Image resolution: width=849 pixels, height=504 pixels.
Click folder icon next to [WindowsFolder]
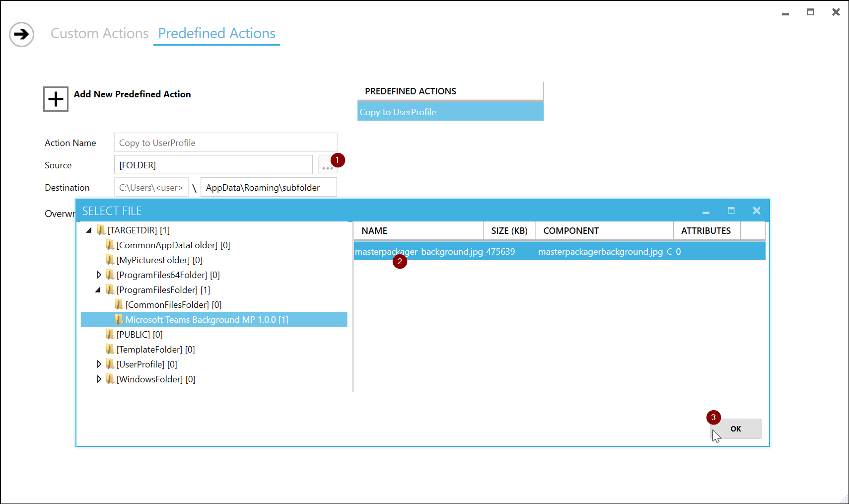pyautogui.click(x=110, y=379)
